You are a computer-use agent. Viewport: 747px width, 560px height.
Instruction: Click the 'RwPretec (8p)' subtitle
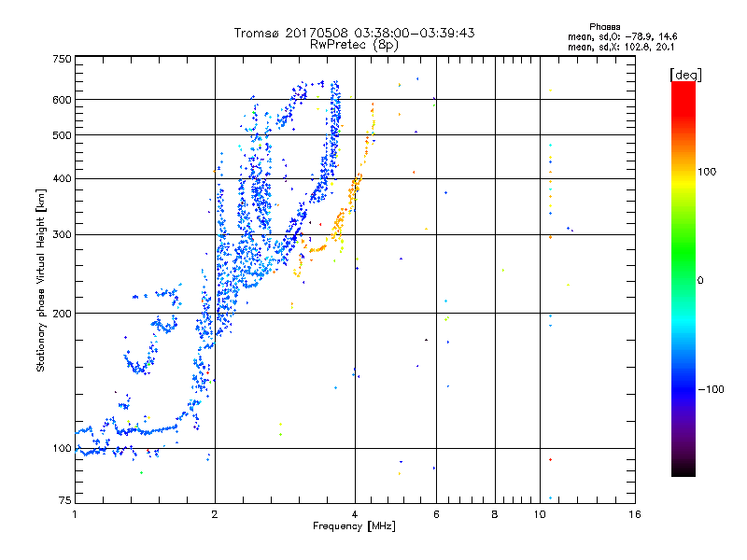pyautogui.click(x=354, y=45)
